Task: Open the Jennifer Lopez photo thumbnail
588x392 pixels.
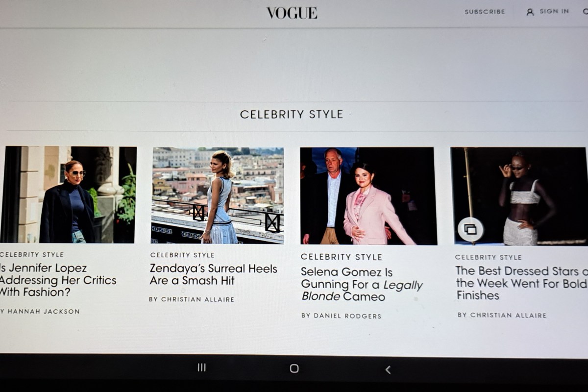Action: (68, 195)
